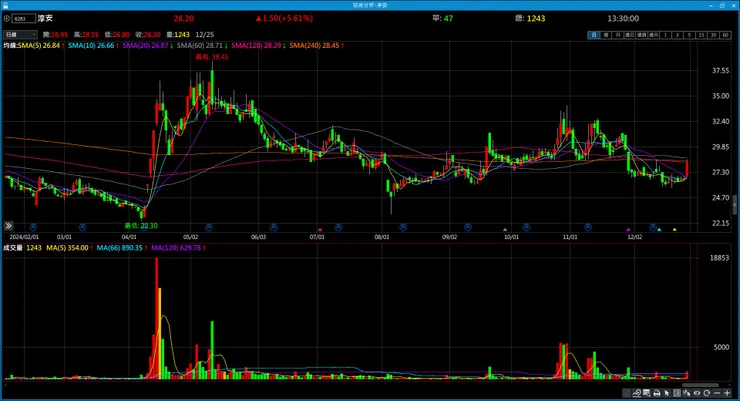Click the data table lookup icon
This screenshot has width=740, height=401.
[647, 393]
